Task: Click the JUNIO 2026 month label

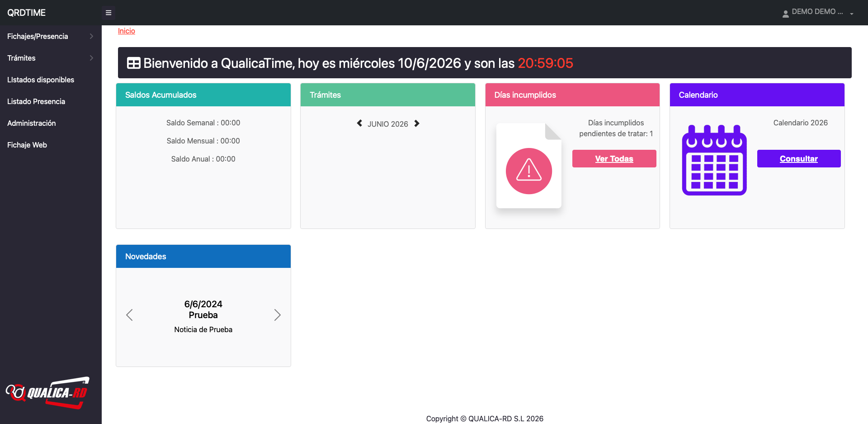Action: coord(388,124)
